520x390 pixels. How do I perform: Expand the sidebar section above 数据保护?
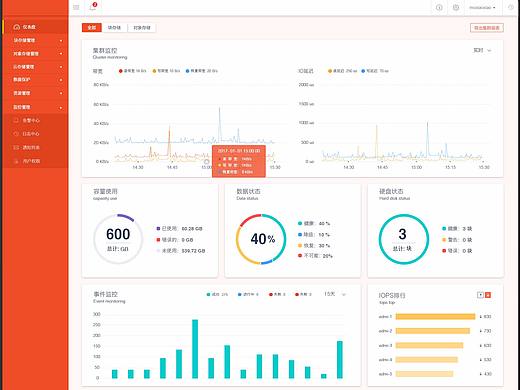[x=35, y=67]
